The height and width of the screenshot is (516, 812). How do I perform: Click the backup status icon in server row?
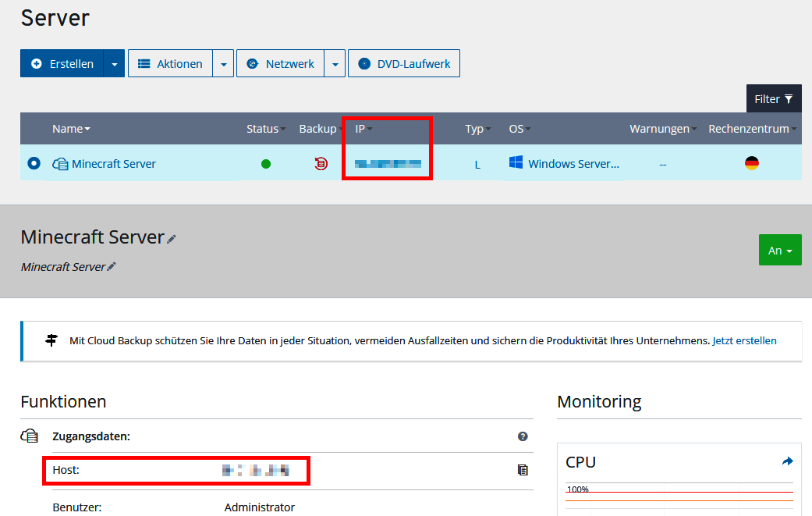click(x=321, y=164)
